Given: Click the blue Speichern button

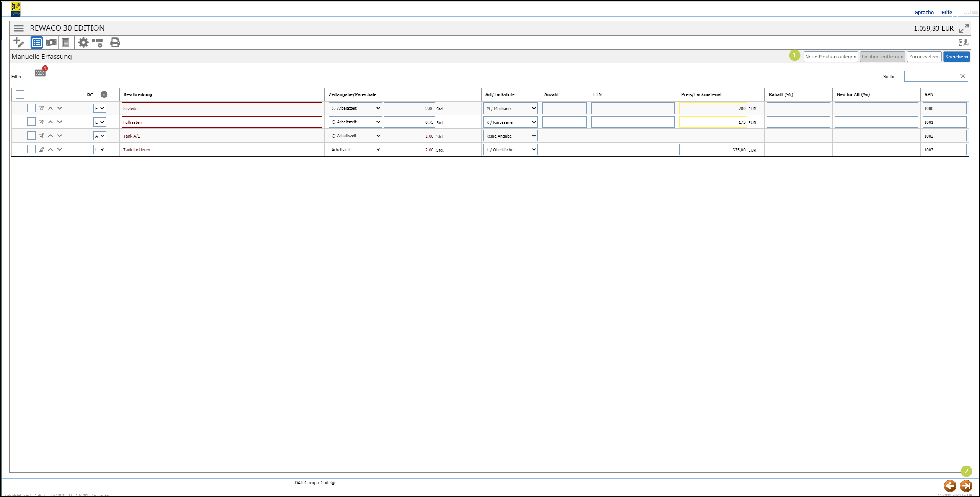Looking at the screenshot, I should [x=956, y=57].
